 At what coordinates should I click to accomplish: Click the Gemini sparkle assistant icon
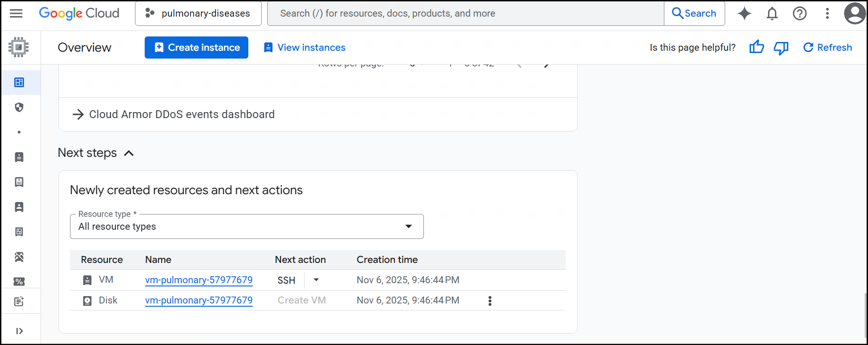click(x=744, y=13)
